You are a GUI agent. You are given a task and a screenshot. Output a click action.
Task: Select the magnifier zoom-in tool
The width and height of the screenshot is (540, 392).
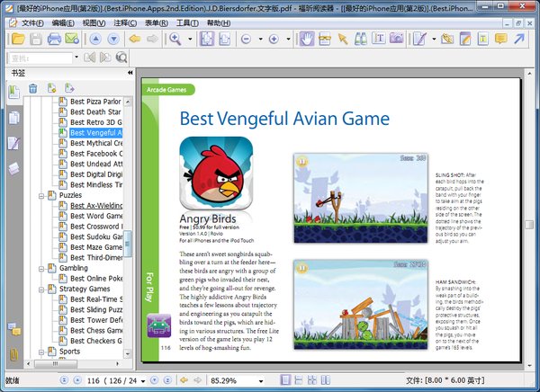175,39
